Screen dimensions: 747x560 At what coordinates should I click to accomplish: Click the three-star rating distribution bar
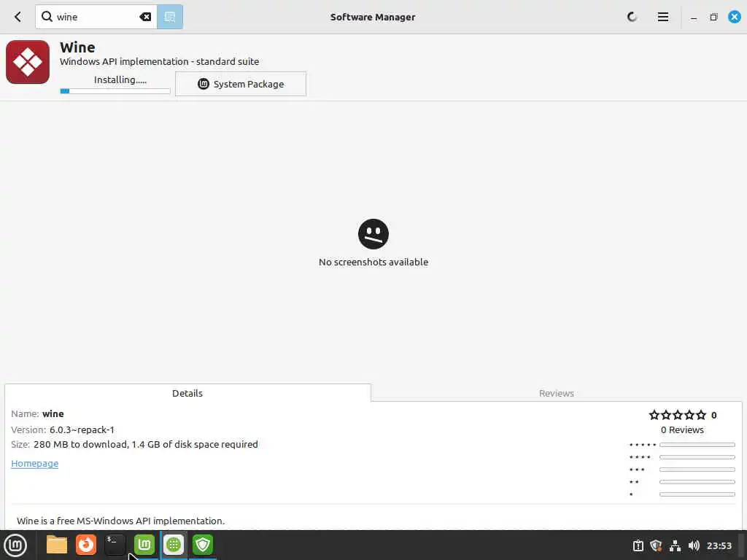[697, 470]
